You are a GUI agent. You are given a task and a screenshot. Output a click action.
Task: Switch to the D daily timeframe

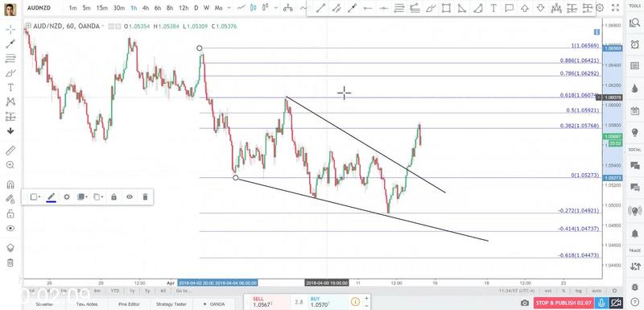(x=196, y=8)
